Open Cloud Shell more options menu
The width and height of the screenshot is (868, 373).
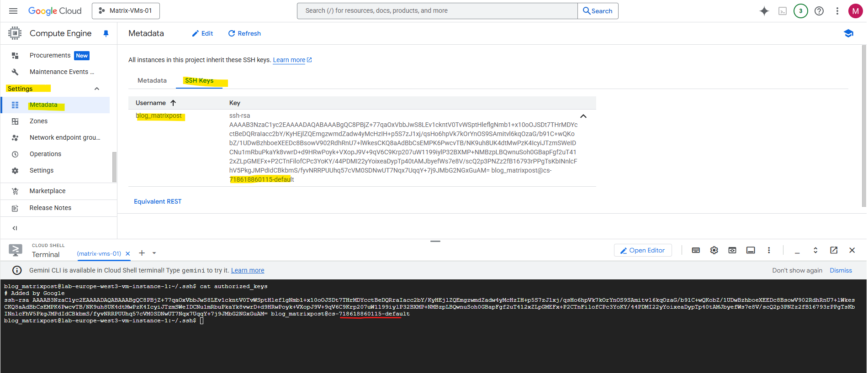769,250
